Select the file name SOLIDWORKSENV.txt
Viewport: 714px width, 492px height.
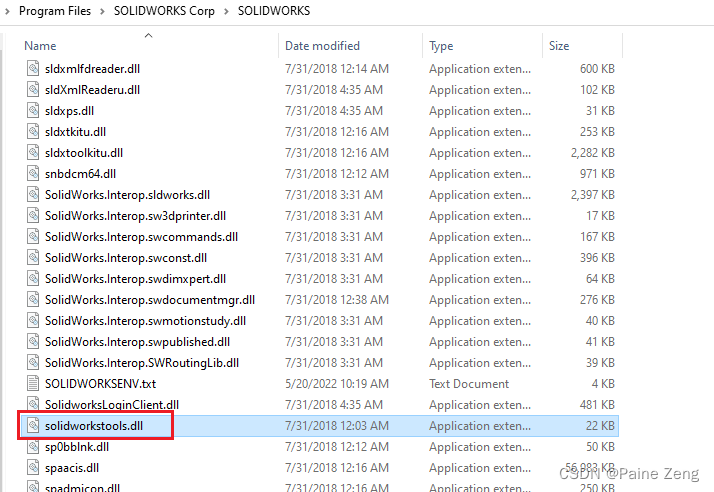coord(100,384)
